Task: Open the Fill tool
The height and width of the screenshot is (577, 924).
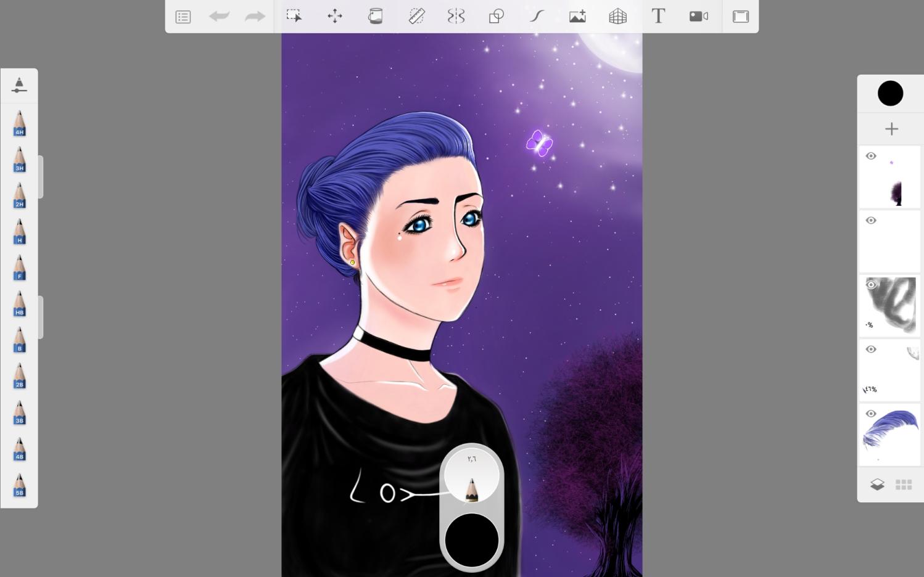Action: 375,16
